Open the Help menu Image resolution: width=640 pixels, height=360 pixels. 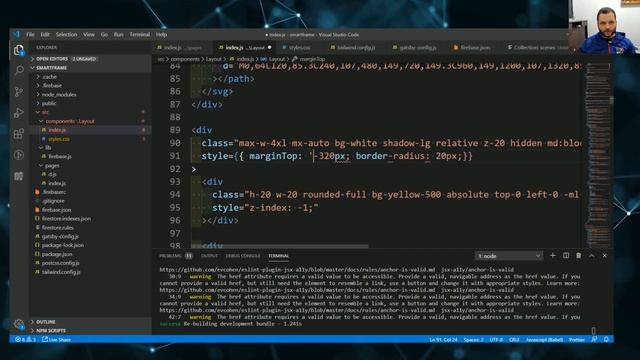coord(161,35)
